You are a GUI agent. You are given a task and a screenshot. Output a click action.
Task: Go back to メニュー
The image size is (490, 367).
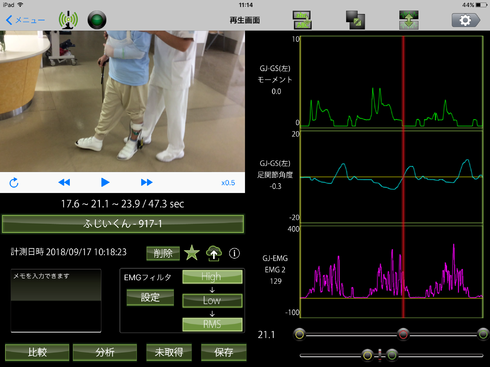pos(25,20)
